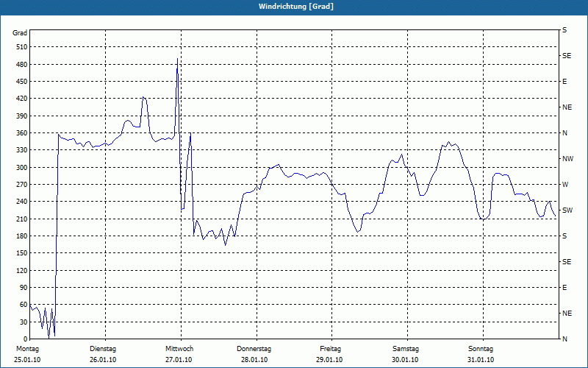
Task: Click the S compass label at chart top
Action: [564, 30]
